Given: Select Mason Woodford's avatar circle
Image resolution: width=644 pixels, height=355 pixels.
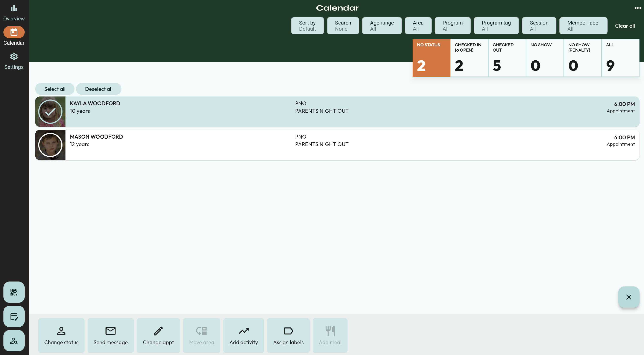Looking at the screenshot, I should (50, 145).
